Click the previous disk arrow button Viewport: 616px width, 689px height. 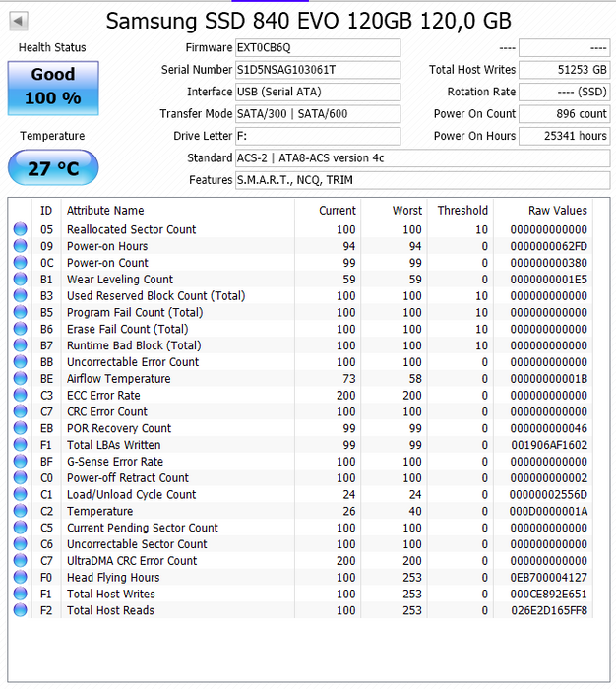coord(19,21)
